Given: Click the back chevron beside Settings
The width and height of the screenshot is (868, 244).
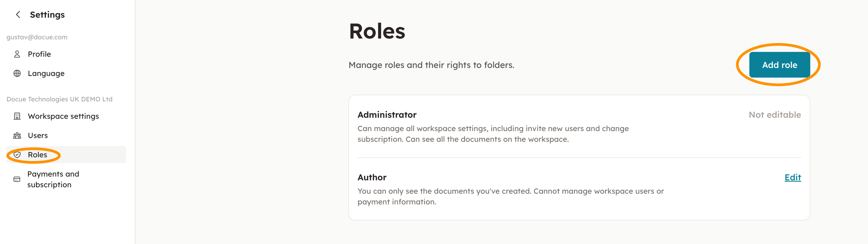Looking at the screenshot, I should click(18, 14).
